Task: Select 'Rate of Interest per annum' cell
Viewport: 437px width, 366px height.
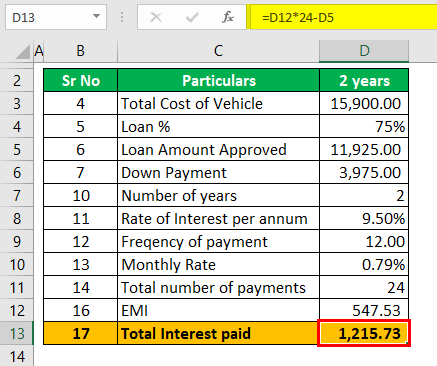Action: click(219, 218)
